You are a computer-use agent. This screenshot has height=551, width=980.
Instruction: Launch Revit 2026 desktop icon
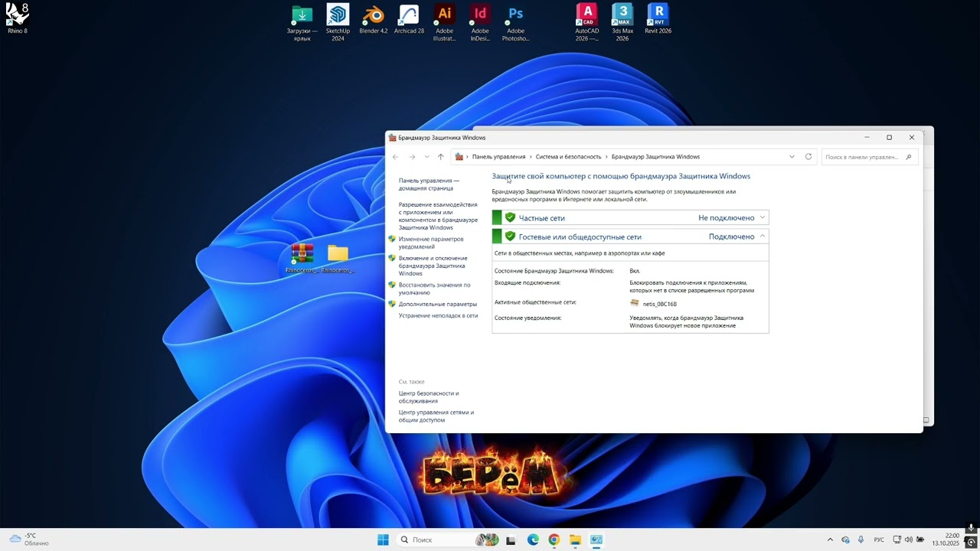658,19
